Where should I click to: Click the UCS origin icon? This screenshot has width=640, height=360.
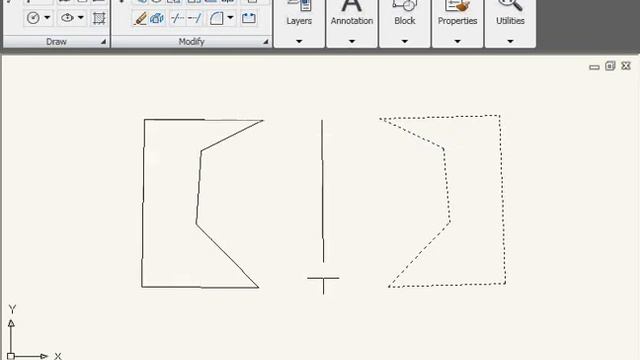click(11, 356)
